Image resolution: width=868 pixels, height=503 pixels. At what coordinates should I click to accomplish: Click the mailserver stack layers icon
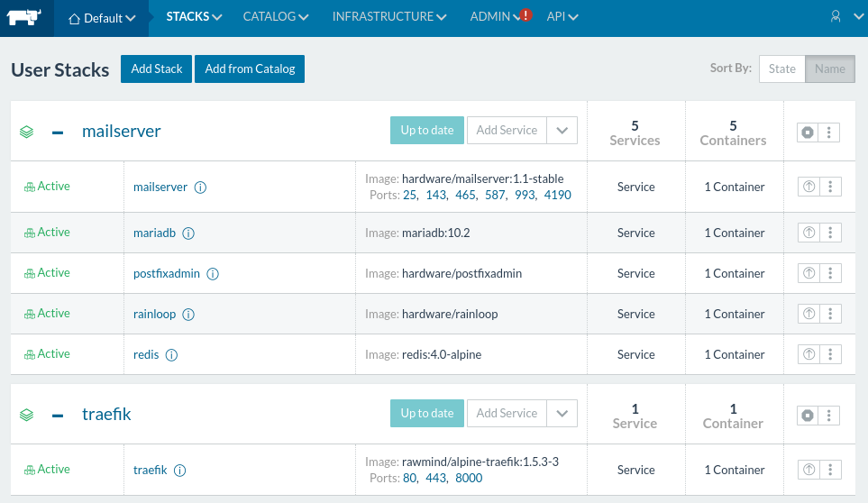(26, 132)
